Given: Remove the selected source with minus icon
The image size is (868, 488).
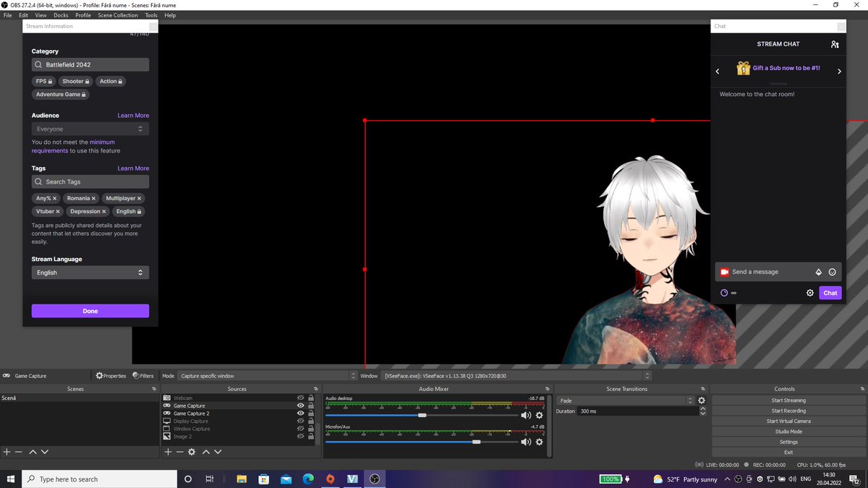Looking at the screenshot, I should (180, 452).
